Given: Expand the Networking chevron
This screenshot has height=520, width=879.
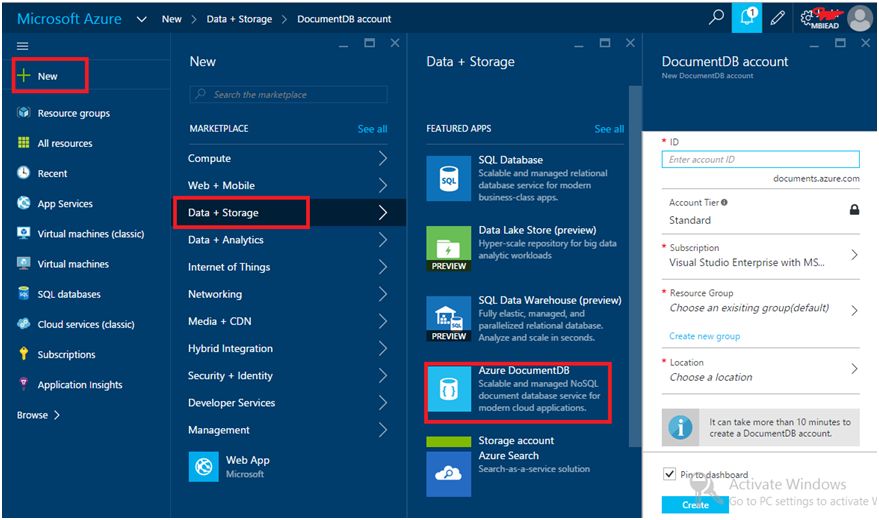Looking at the screenshot, I should pos(383,294).
